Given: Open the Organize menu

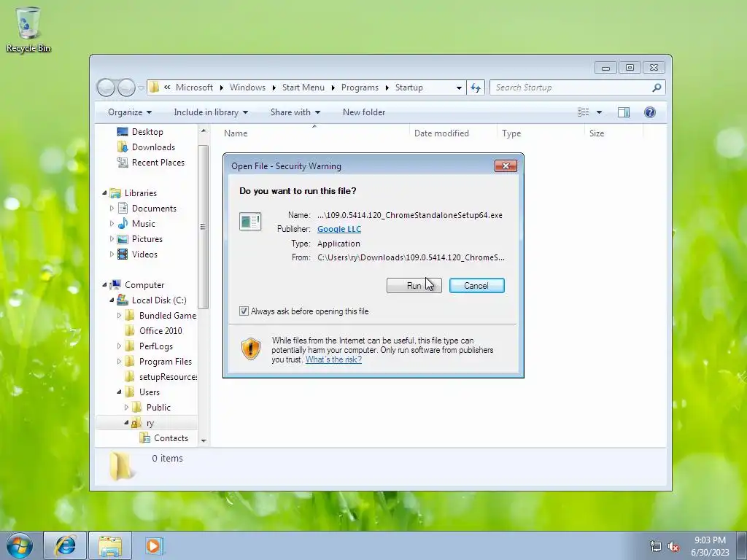Looking at the screenshot, I should click(x=130, y=112).
